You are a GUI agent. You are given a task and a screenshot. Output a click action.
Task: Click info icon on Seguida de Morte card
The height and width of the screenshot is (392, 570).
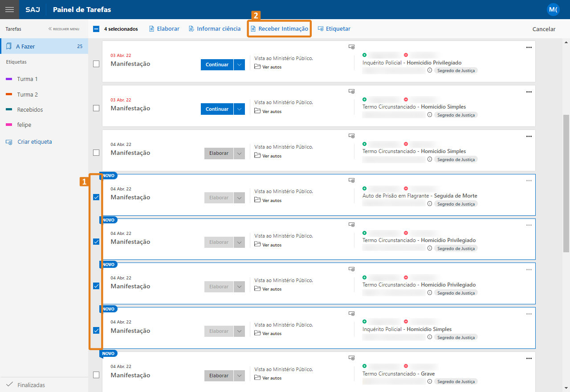click(x=429, y=204)
